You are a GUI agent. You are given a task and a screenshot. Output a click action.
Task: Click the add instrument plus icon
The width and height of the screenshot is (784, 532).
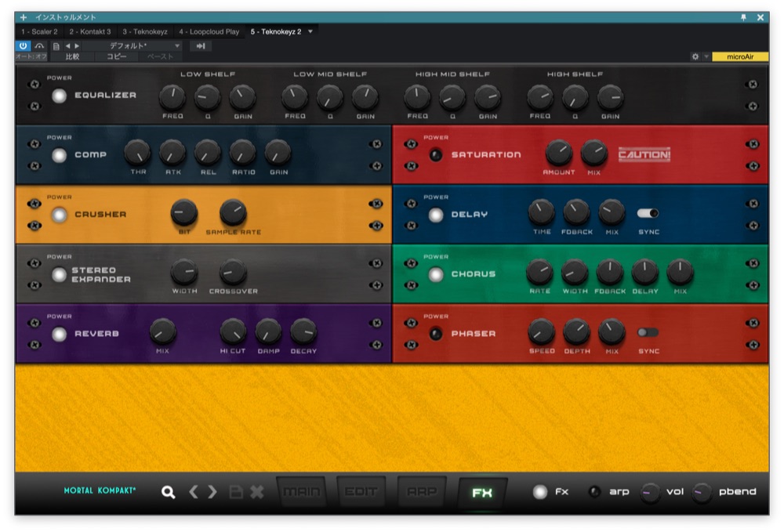click(x=24, y=17)
